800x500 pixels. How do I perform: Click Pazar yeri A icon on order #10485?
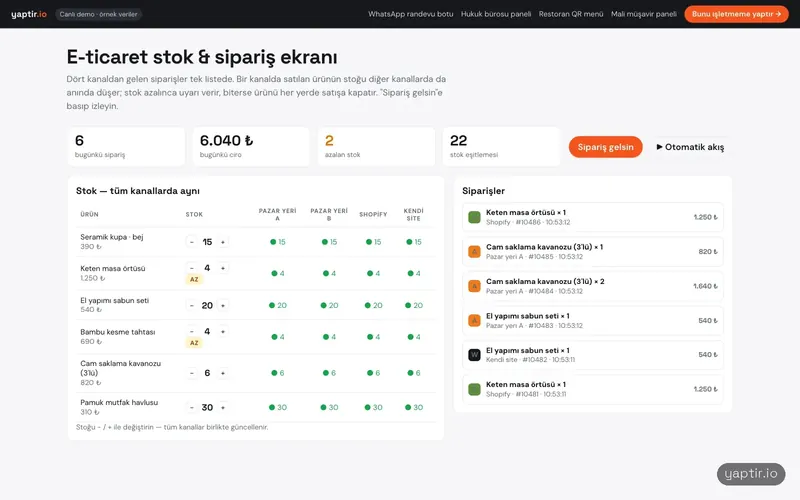coord(474,252)
